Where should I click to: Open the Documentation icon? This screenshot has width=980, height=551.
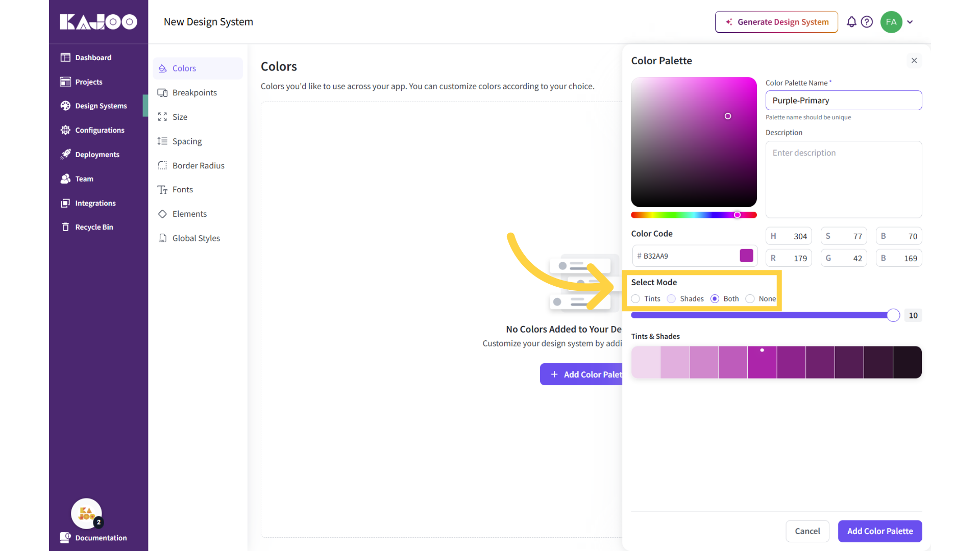point(65,538)
